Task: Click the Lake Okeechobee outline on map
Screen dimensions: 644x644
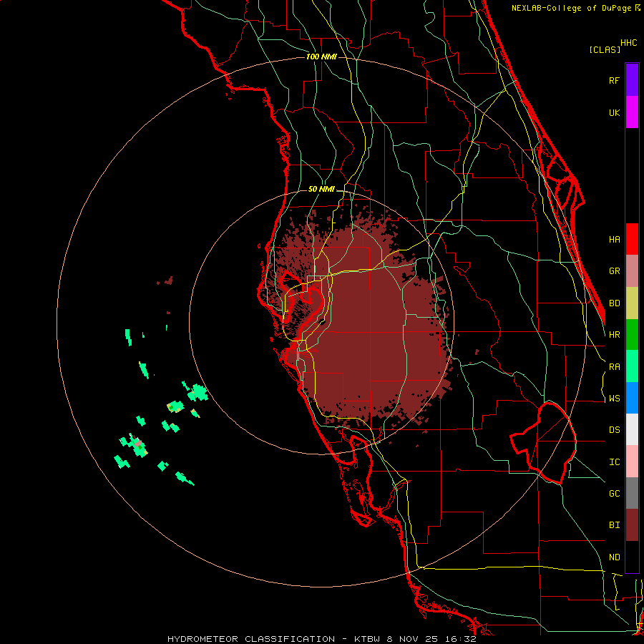Action: point(545,443)
